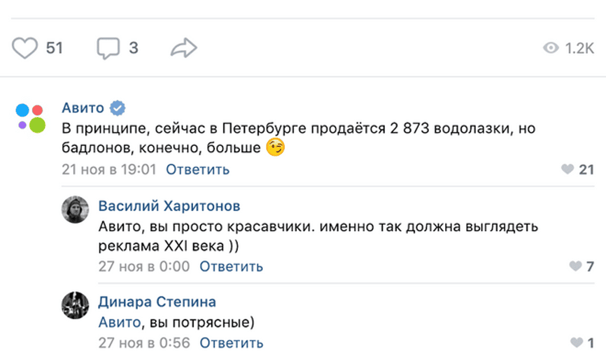Click the Авито verified checkmark badge

point(118,108)
